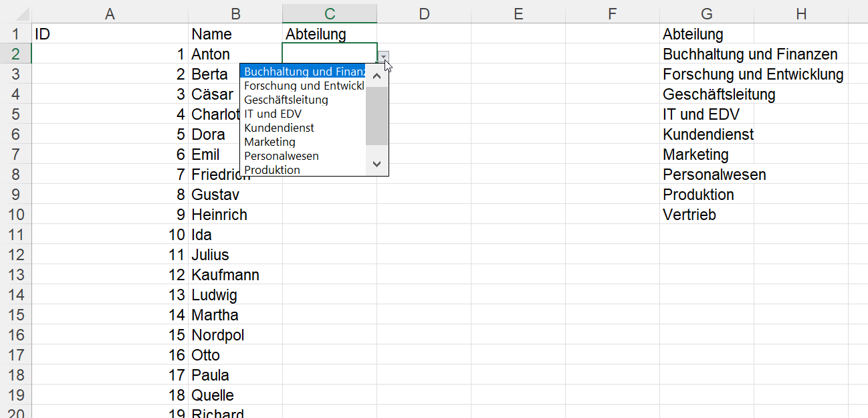Click row 10 header
This screenshot has width=868, height=418.
coord(15,215)
